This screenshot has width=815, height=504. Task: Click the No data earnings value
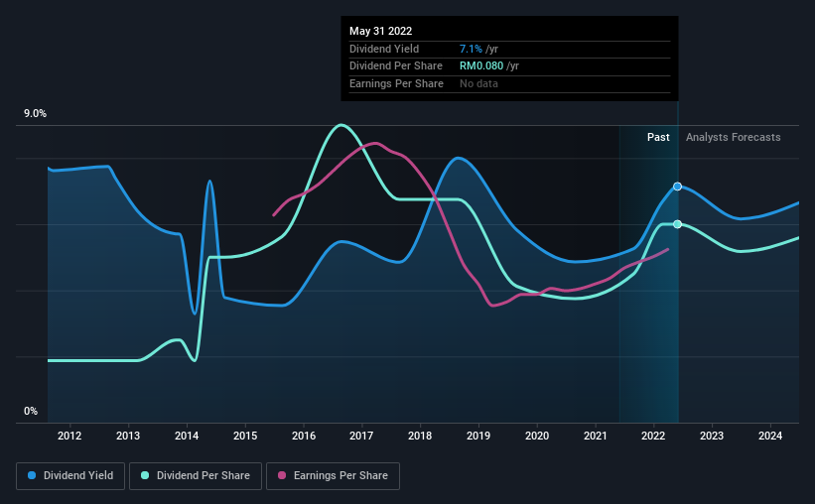click(x=478, y=83)
